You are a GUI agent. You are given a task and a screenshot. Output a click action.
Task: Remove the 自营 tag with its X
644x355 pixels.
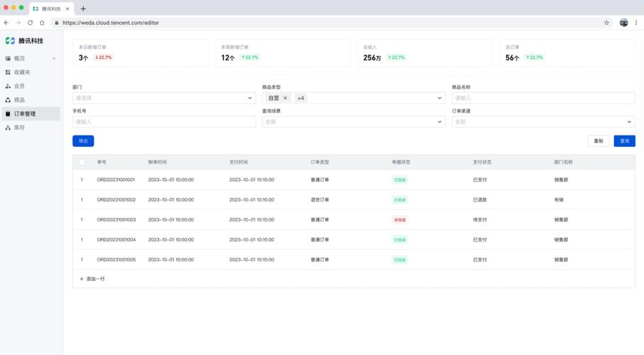285,98
